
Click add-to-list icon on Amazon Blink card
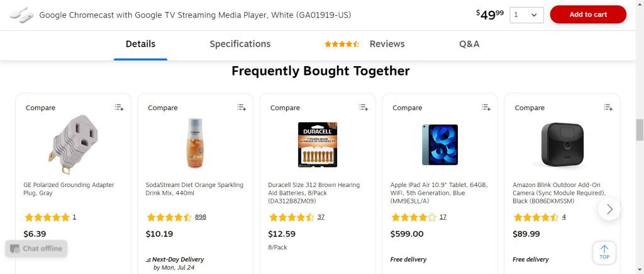point(608,108)
